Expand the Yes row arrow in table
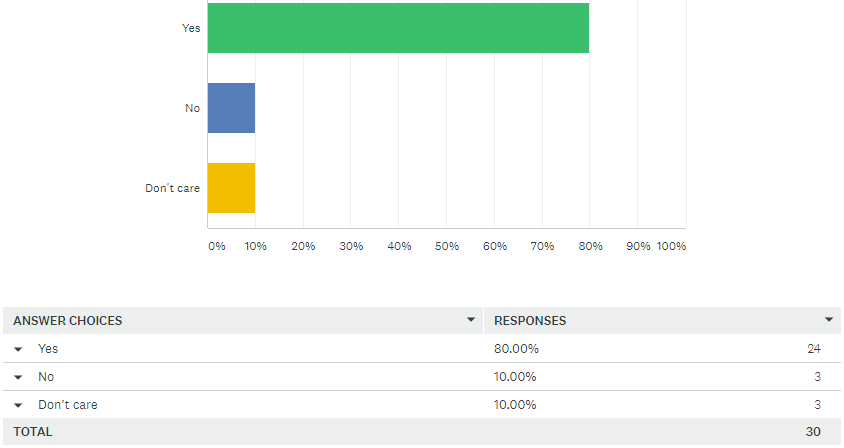The width and height of the screenshot is (844, 448). tap(18, 349)
